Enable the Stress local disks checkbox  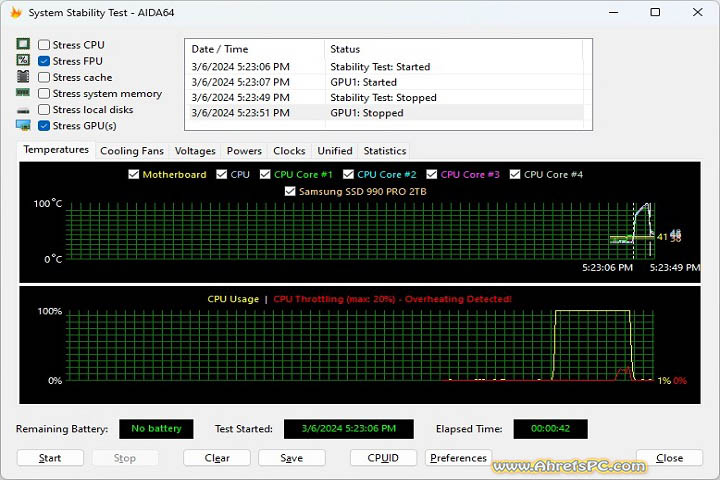[44, 109]
